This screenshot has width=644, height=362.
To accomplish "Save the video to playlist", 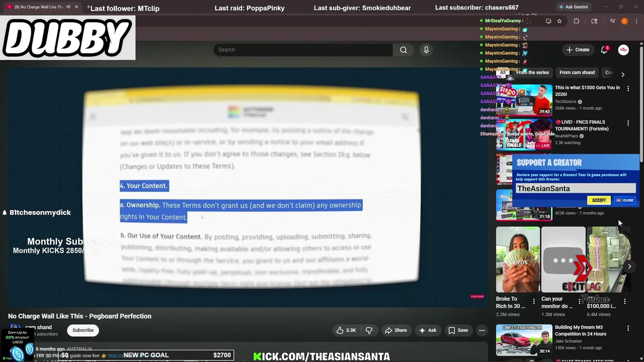I will pyautogui.click(x=458, y=330).
